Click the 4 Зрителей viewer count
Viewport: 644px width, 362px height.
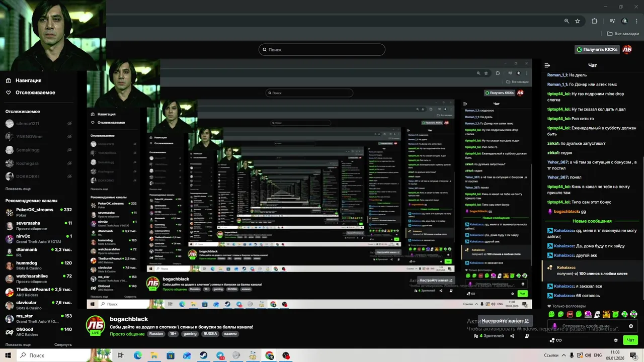489,336
